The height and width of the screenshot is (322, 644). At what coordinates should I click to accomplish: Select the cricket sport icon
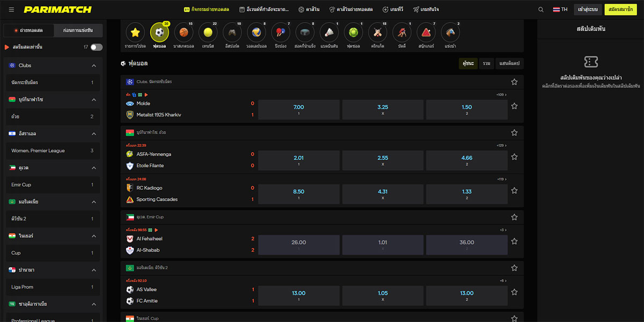point(377,33)
